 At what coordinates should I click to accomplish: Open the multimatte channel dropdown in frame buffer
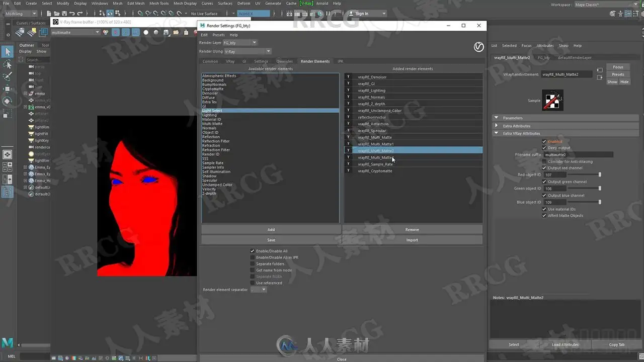click(75, 32)
